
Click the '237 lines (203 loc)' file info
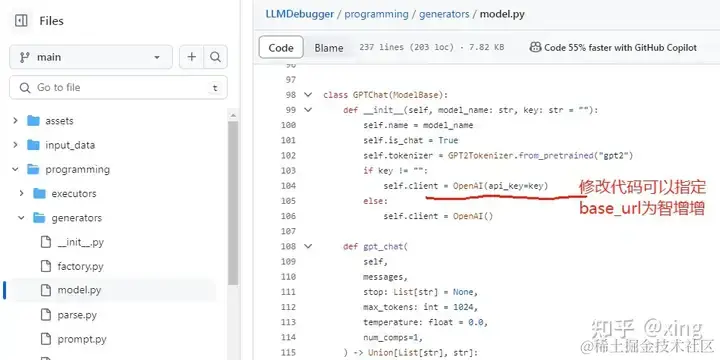[x=406, y=47]
